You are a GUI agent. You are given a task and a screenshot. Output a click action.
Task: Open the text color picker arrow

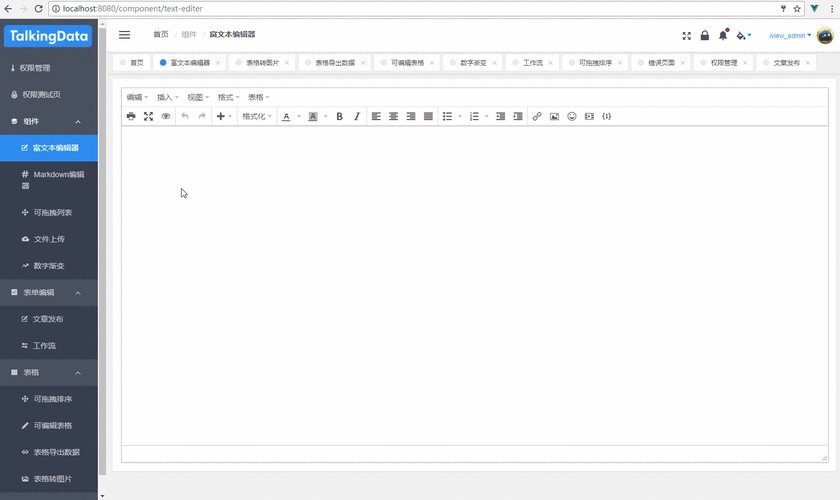pyautogui.click(x=299, y=116)
